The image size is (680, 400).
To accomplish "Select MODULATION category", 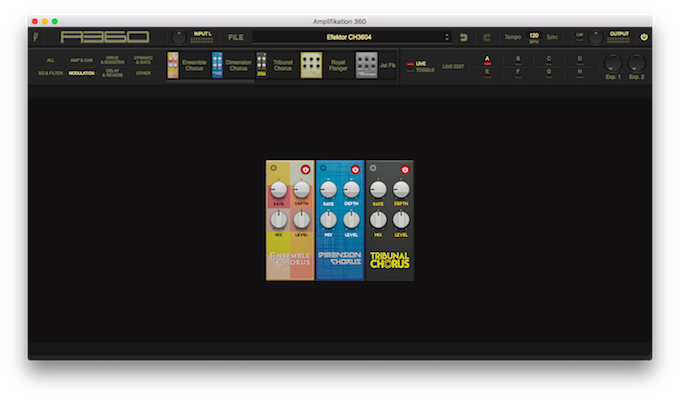I will point(82,73).
